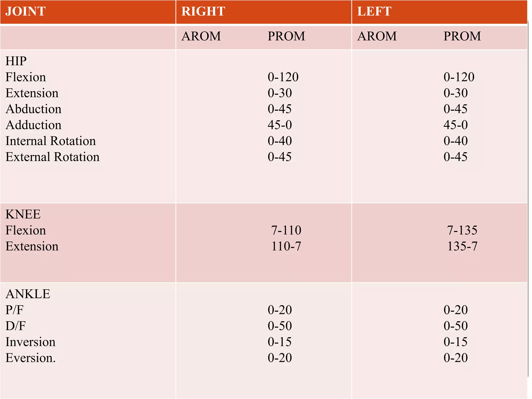Viewport: 532px width, 399px height.
Task: Click External Rotation row label
Action: click(52, 157)
